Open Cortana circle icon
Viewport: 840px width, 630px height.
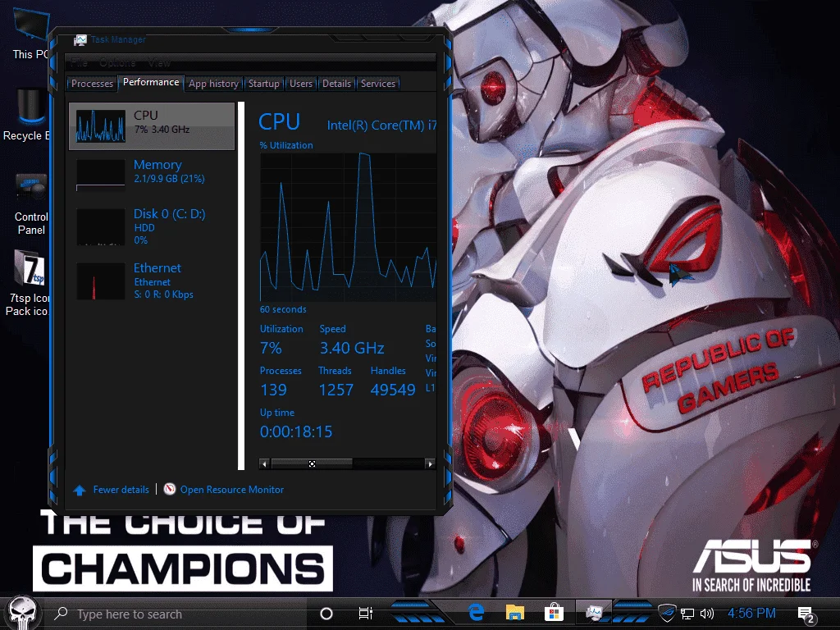tap(326, 614)
